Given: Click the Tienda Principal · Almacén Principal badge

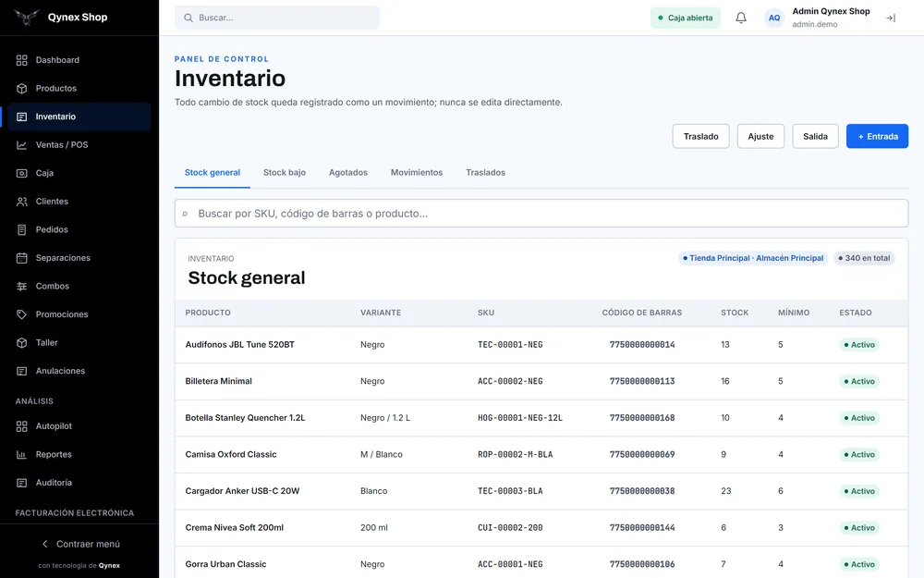Looking at the screenshot, I should tap(752, 258).
